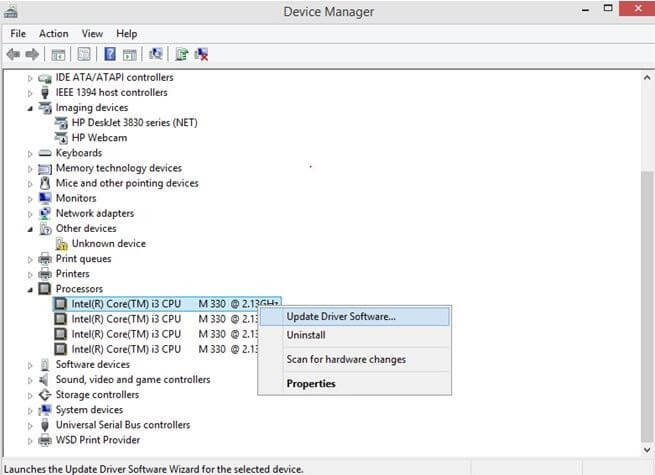Click the Scan for hardware changes toolbar icon
This screenshot has height=475, width=655.
click(155, 54)
